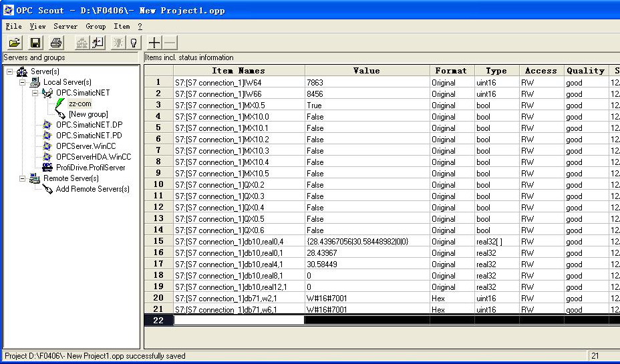Collapse the Server(s) root node
Viewport: 620px width, 364px height.
9,71
